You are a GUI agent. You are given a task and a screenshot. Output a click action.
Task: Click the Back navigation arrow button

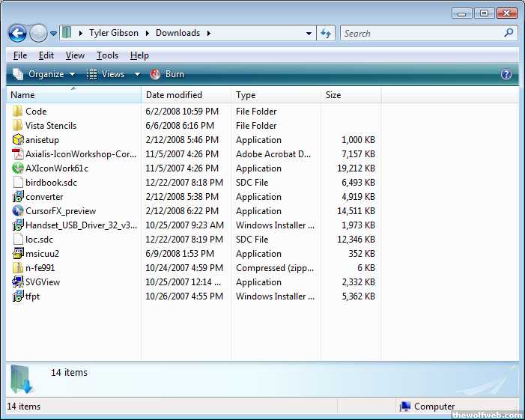pos(17,33)
